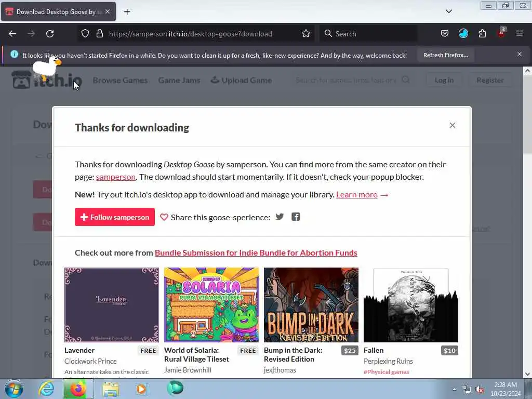
Task: Launch Internet Explorer from the taskbar
Action: (x=46, y=389)
